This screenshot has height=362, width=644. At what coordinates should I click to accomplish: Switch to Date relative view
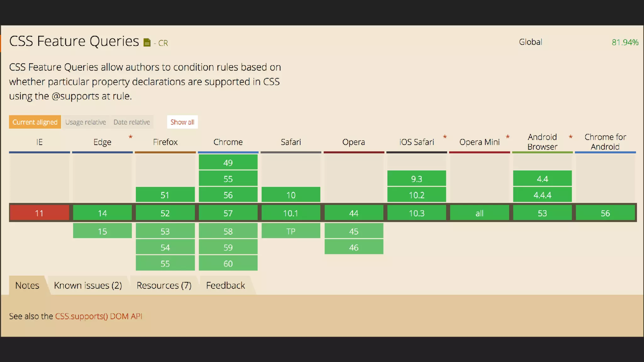131,122
